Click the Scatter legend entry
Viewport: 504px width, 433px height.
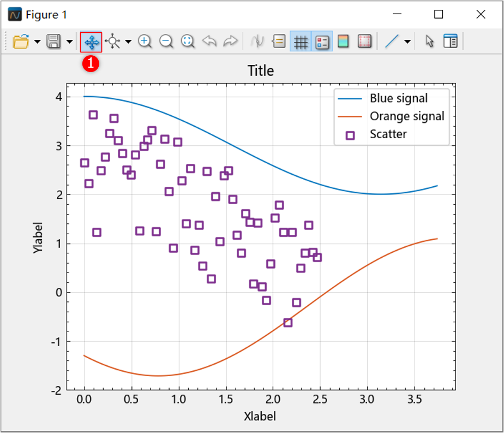point(388,134)
